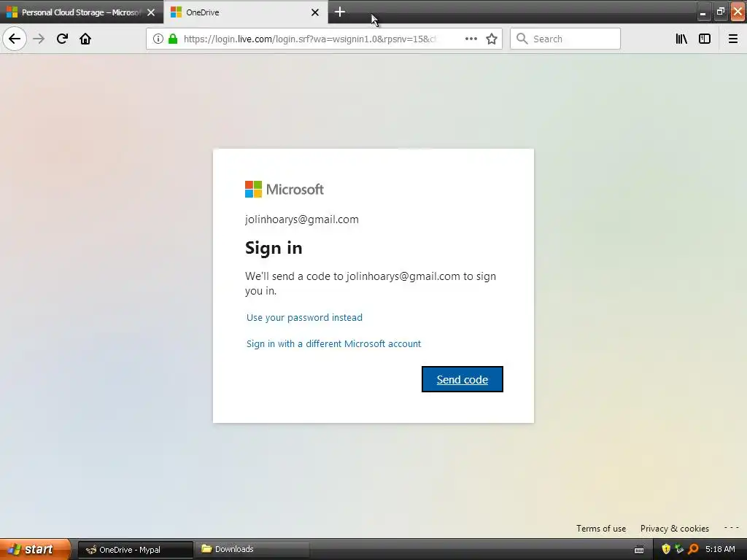The image size is (747, 560).
Task: Open the Windows start menu
Action: 35,549
